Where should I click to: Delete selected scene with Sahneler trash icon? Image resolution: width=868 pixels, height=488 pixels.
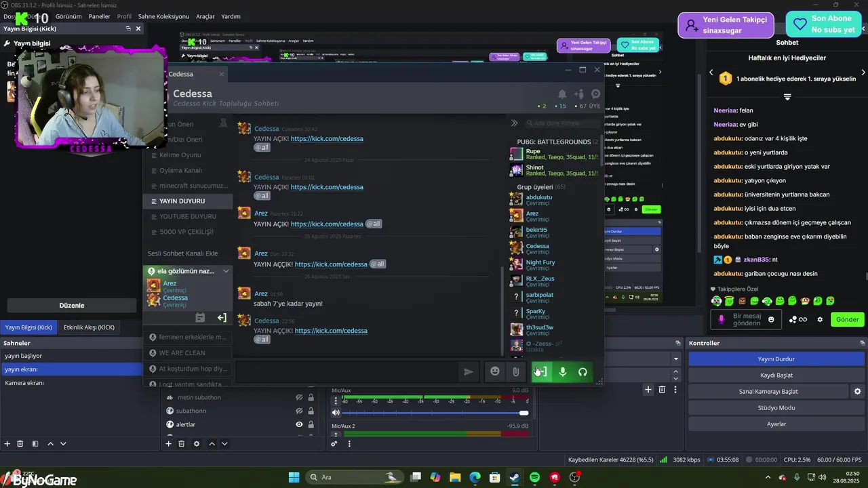(20, 444)
